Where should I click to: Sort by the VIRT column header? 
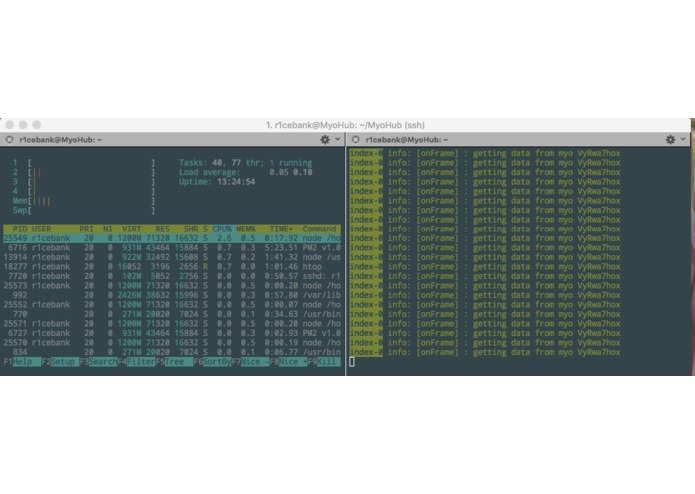coord(131,229)
